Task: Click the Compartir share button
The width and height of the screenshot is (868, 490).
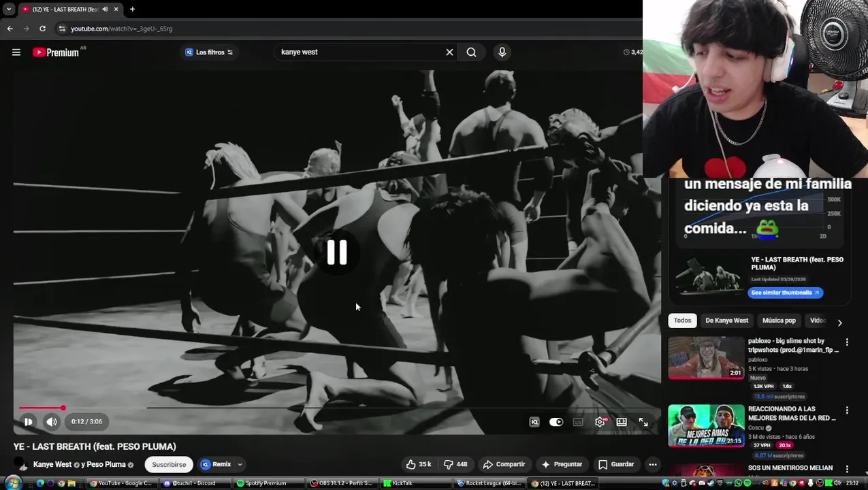Action: point(504,465)
